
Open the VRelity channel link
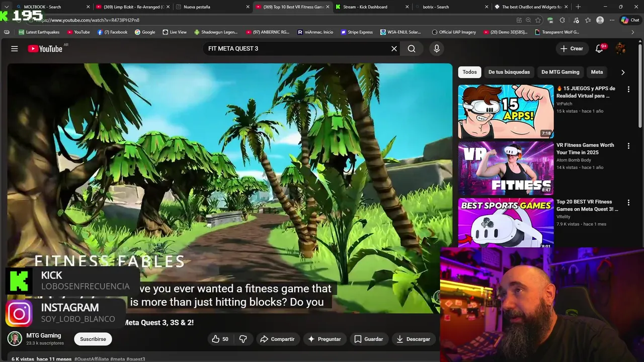(563, 217)
